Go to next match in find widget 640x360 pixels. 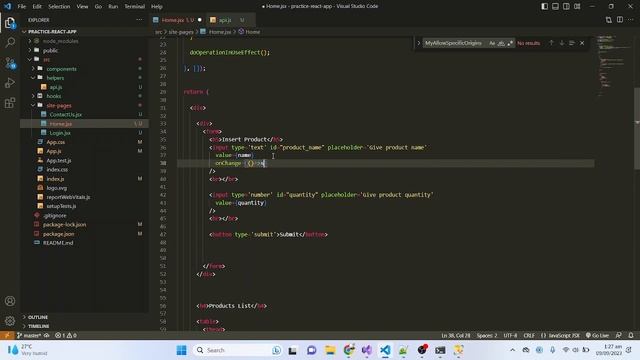562,43
